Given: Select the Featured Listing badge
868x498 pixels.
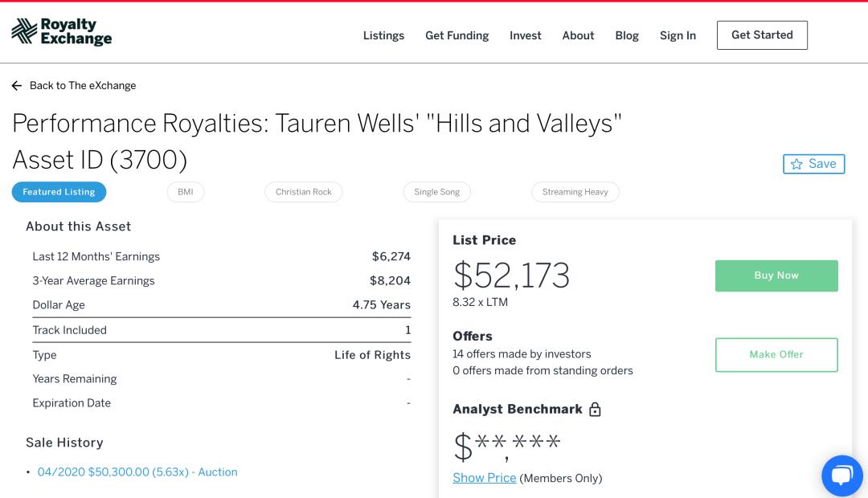Looking at the screenshot, I should (x=59, y=192).
